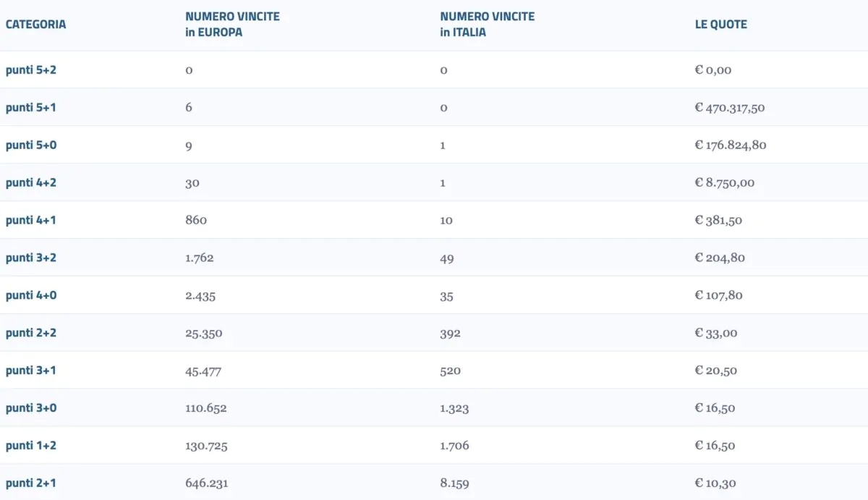Image resolution: width=868 pixels, height=500 pixels.
Task: Click the € 176.824,80 prize value
Action: (x=730, y=145)
